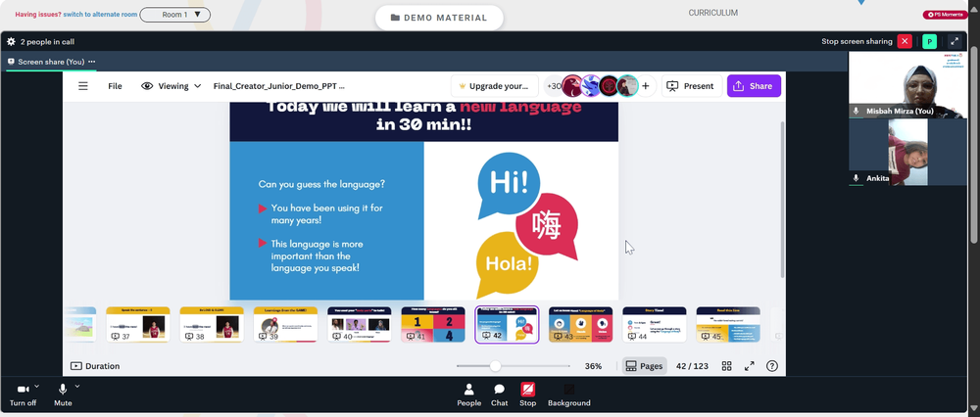
Task: Click the document title Final_Creator_Junior_Demo_PPT
Action: [278, 86]
